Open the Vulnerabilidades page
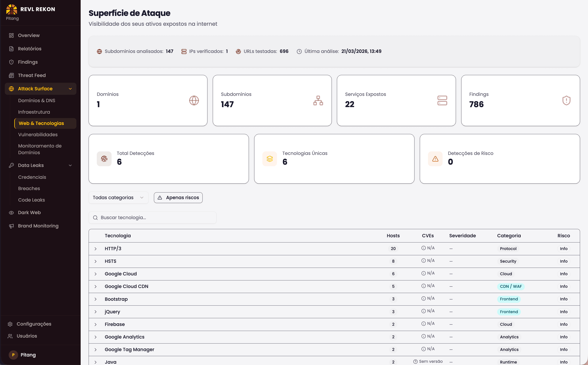 click(x=38, y=134)
